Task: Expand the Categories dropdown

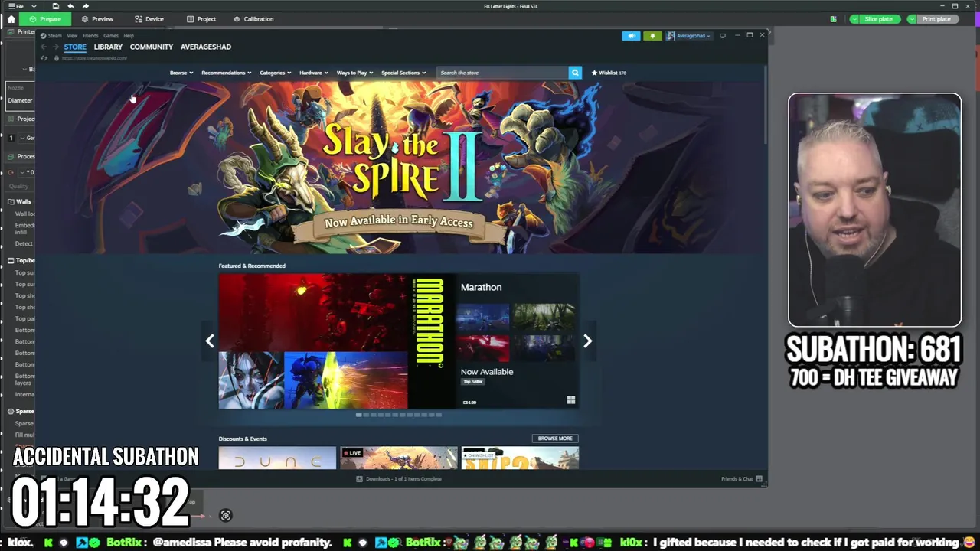Action: [x=275, y=73]
